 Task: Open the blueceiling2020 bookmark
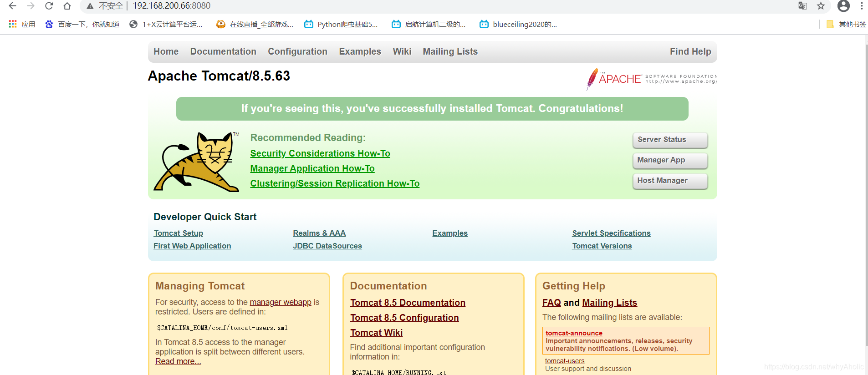click(x=518, y=24)
